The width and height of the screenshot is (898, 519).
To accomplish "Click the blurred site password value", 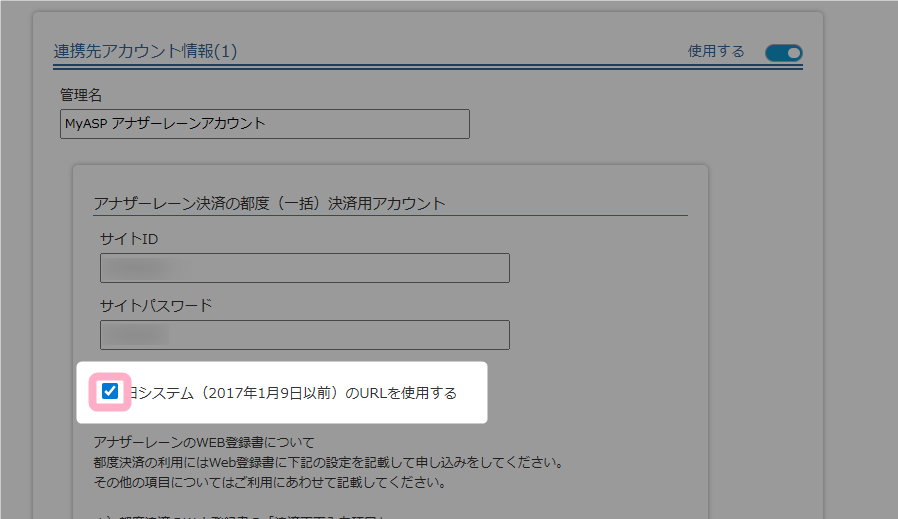I will click(x=135, y=334).
